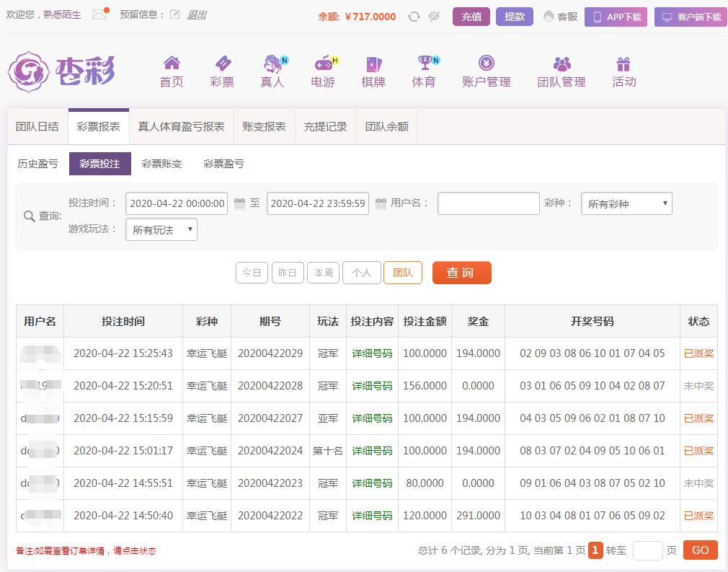The width and height of the screenshot is (728, 572).
Task: Open 体育 trophy icon
Action: [424, 63]
